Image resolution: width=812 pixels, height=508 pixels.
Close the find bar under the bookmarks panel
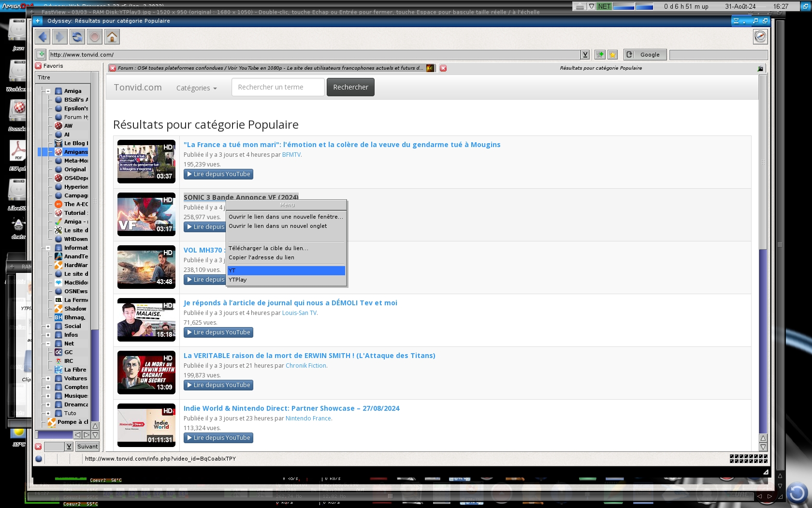pyautogui.click(x=38, y=447)
